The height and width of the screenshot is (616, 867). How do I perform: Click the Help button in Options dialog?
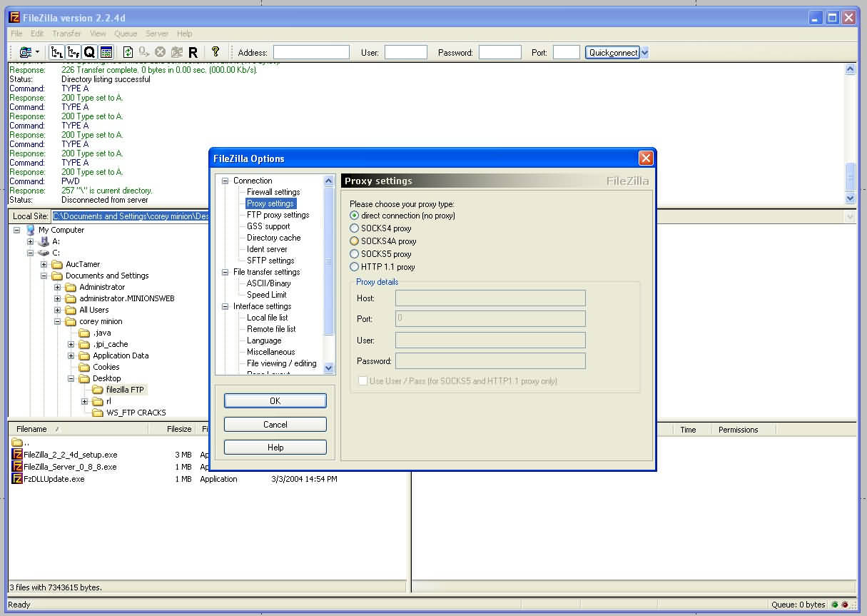[x=275, y=448]
